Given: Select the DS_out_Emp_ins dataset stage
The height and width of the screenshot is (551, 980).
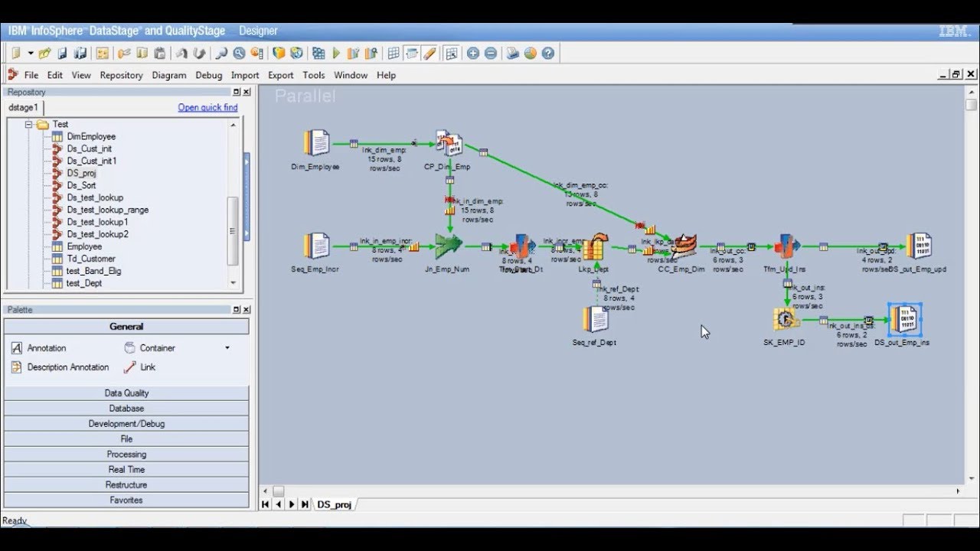Looking at the screenshot, I should click(x=905, y=319).
